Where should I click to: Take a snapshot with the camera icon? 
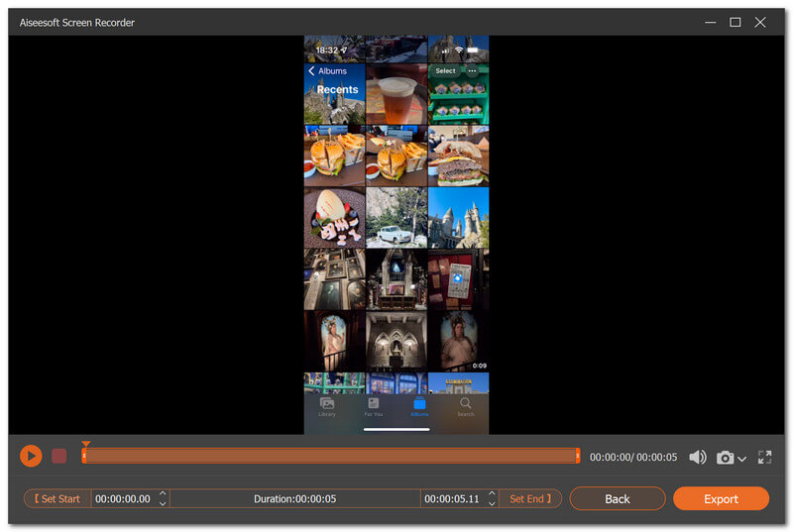(x=725, y=458)
